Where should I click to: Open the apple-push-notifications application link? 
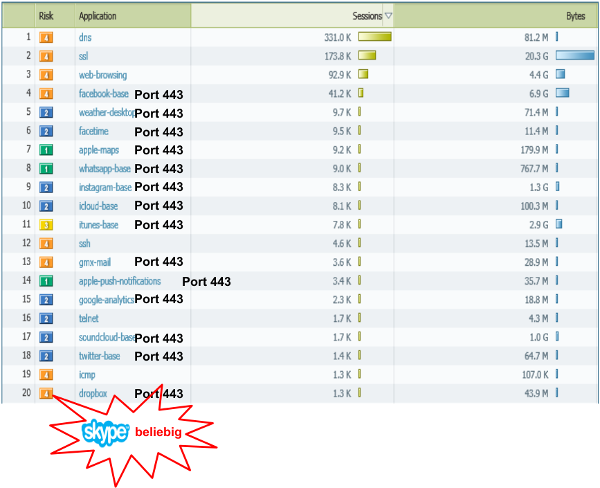click(119, 282)
